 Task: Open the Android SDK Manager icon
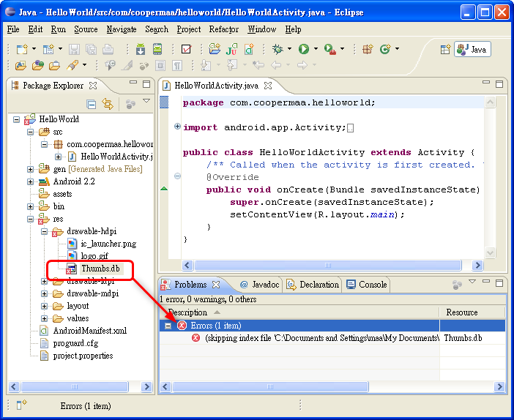(x=141, y=49)
